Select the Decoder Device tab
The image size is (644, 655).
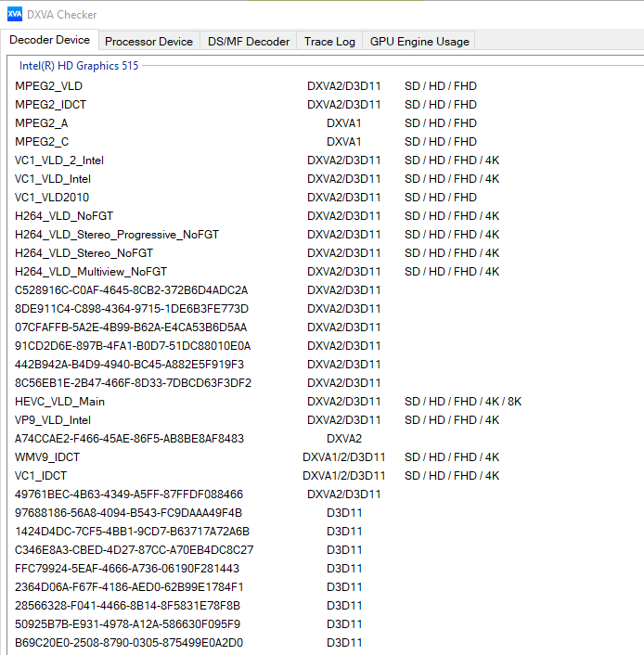[x=50, y=40]
